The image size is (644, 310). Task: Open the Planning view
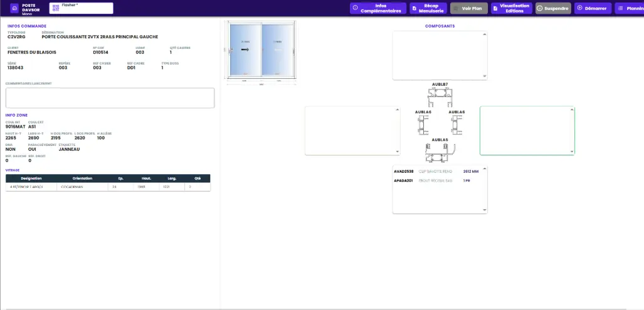click(629, 9)
